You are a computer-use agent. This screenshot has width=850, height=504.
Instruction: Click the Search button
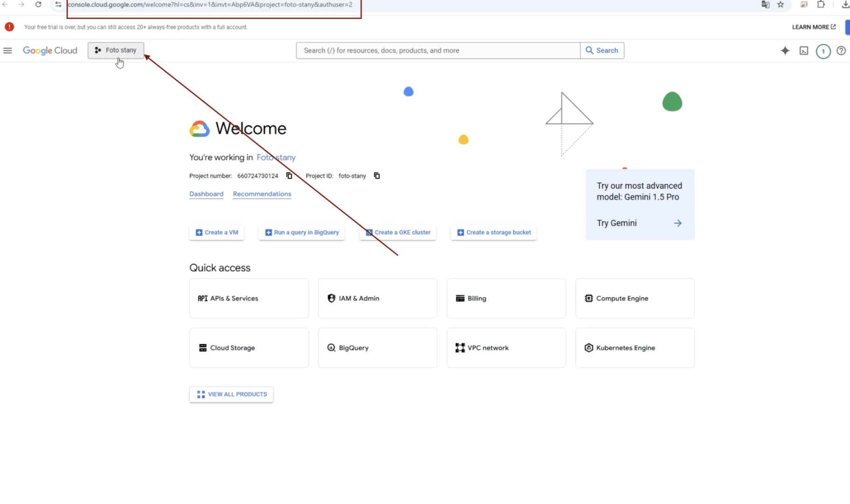pyautogui.click(x=602, y=50)
